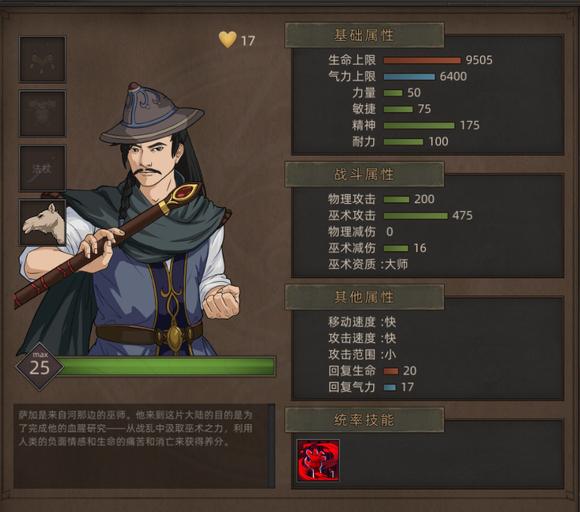Screen dimensions: 580x512
Task: Click the red 生命上限 health bar
Action: tap(422, 60)
